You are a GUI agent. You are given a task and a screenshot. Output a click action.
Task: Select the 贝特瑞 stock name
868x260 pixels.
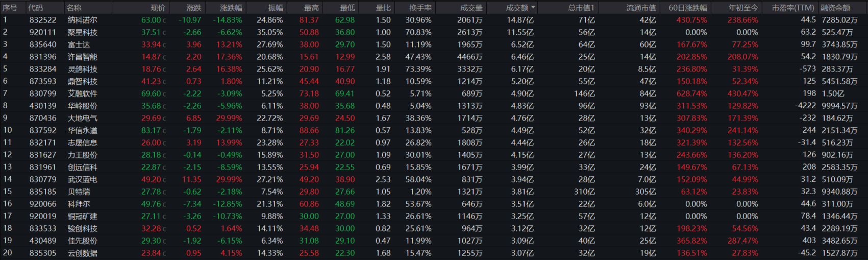point(79,192)
